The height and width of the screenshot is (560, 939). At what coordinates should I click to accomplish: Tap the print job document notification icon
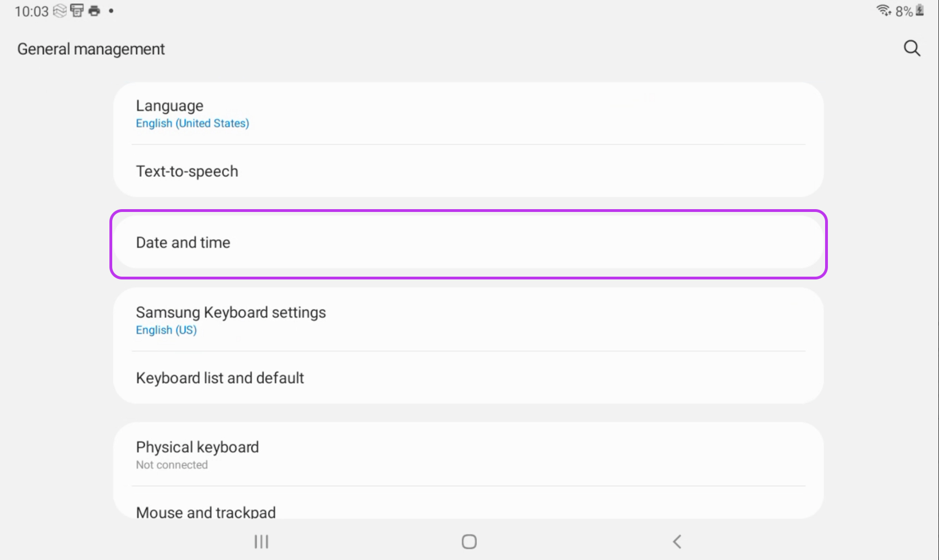click(x=77, y=11)
